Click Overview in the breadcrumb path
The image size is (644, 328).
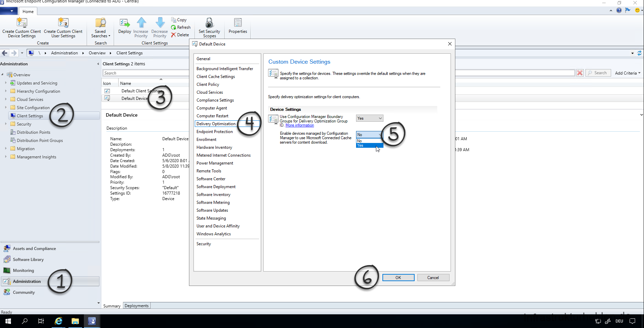[97, 53]
